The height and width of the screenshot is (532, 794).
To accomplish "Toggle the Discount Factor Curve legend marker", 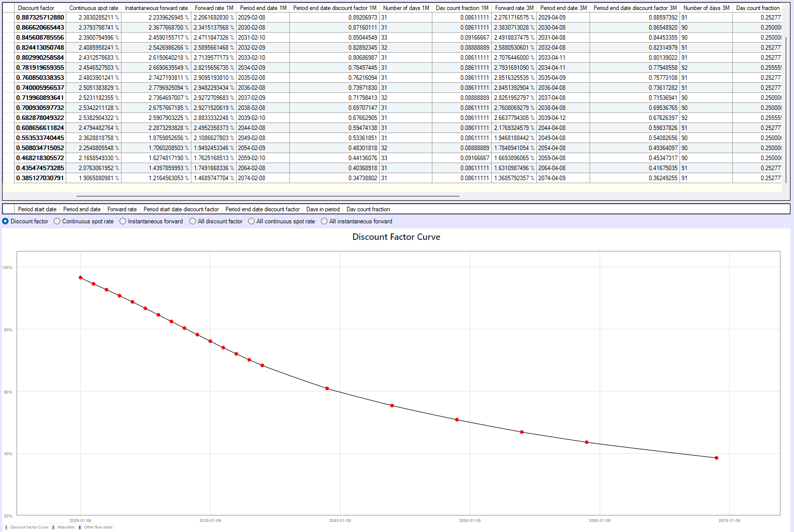I will pos(7,527).
